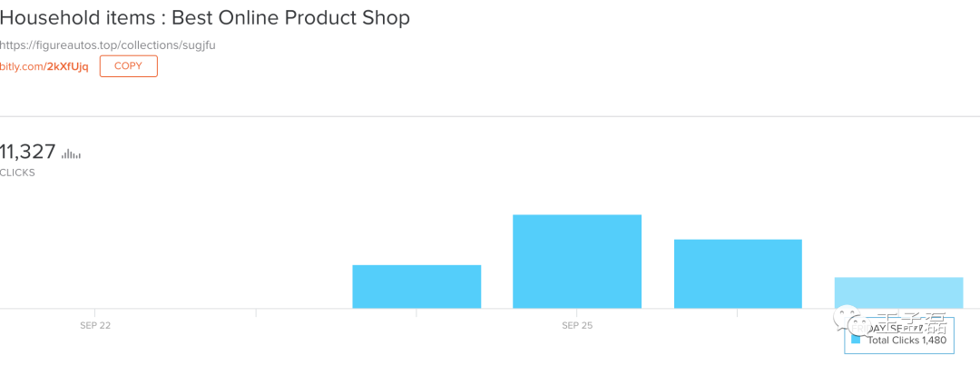Click the SEP 25 axis date label
Image resolution: width=980 pixels, height=366 pixels.
(x=577, y=325)
